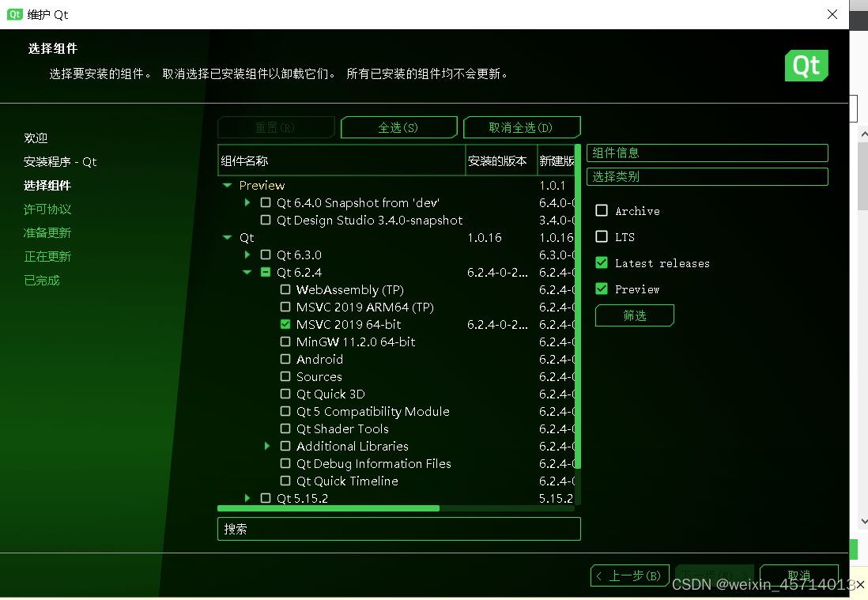This screenshot has width=868, height=600.
Task: Check the WebAssembly (TP) checkbox
Action: pos(285,289)
